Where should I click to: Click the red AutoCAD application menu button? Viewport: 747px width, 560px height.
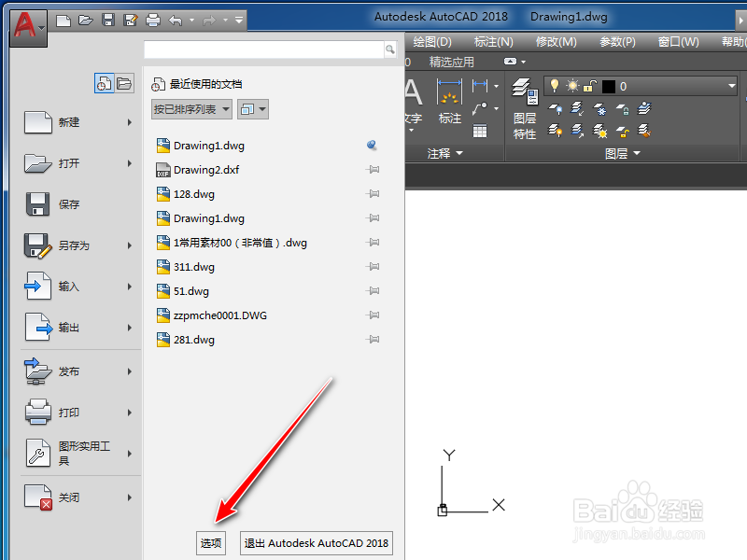[x=28, y=28]
